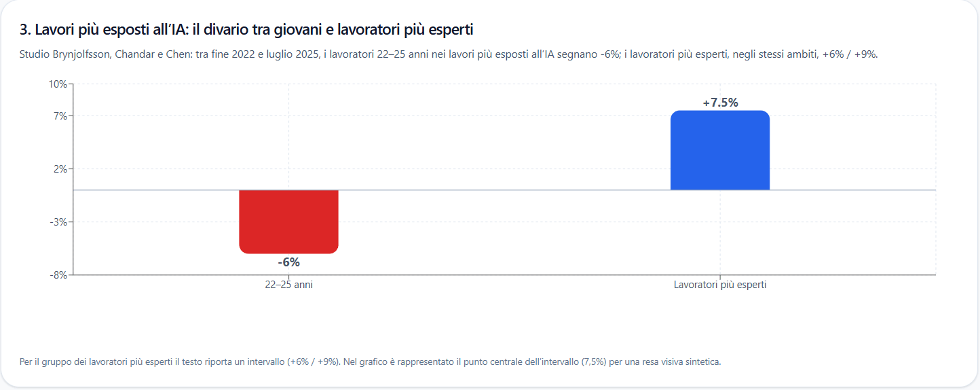
Task: Click the 10% y-axis tick label
Action: click(x=58, y=84)
